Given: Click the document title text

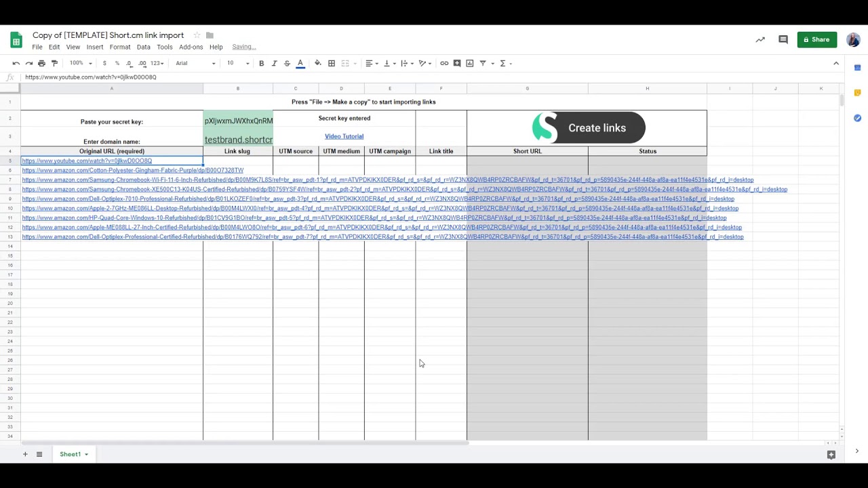Looking at the screenshot, I should [108, 35].
